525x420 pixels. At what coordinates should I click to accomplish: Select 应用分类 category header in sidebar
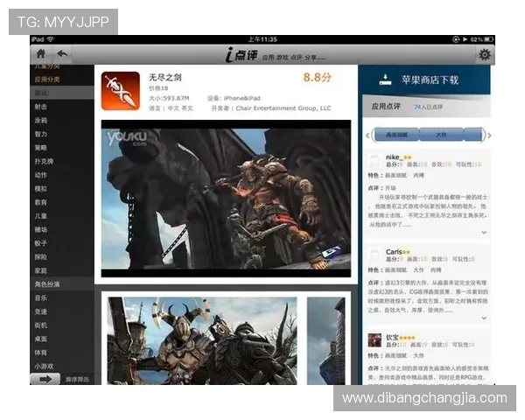click(47, 80)
